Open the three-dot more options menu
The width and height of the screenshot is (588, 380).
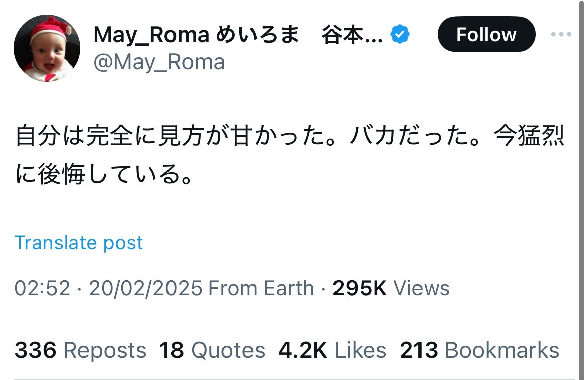[561, 34]
